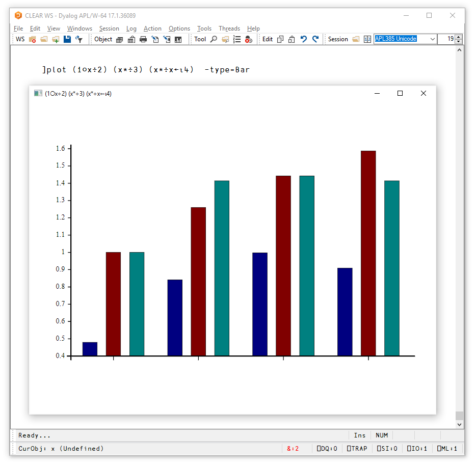
Task: Undo the last action with blue arrow
Action: pyautogui.click(x=304, y=39)
